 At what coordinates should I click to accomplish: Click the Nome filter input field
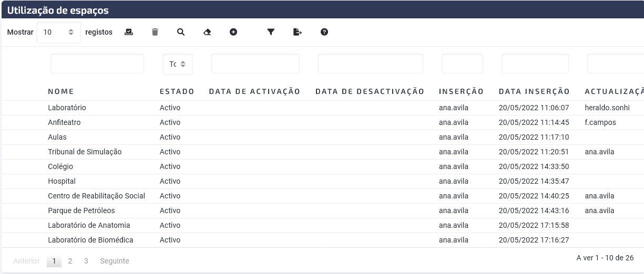point(97,64)
